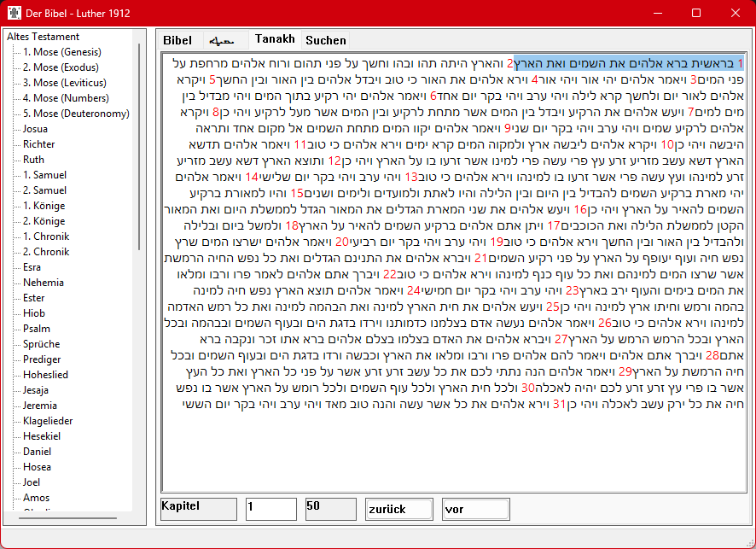Screen dimensions: 756x549
Task: Select the Tanakh tab
Action: click(x=275, y=39)
